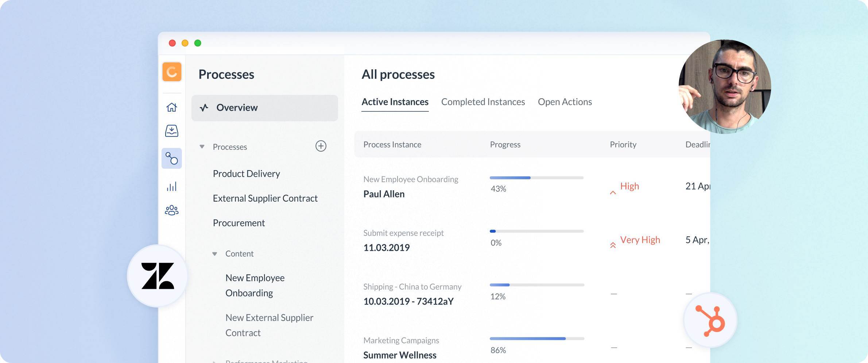Click the Marketing Campaigns label
This screenshot has width=868, height=363.
point(401,340)
